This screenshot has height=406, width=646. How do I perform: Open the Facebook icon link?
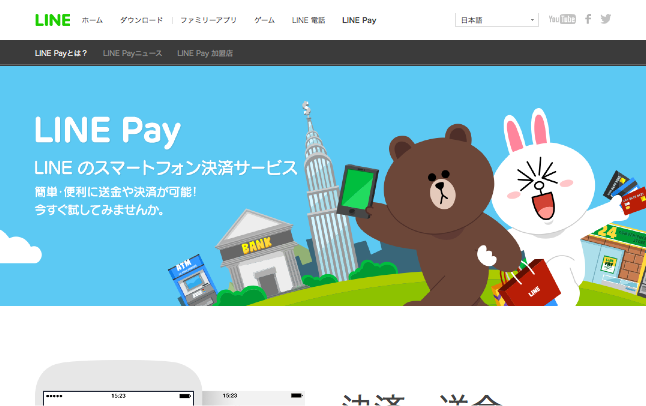coord(588,19)
